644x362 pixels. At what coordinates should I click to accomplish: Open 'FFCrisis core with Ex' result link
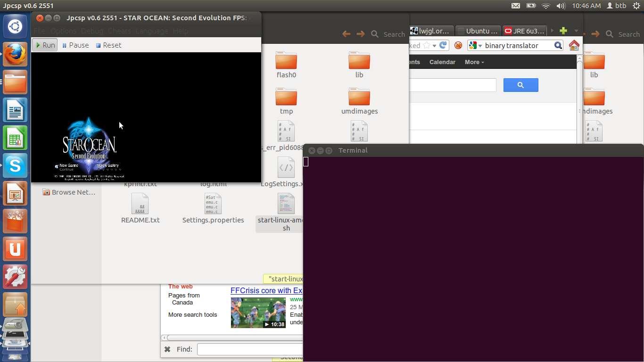pyautogui.click(x=266, y=290)
